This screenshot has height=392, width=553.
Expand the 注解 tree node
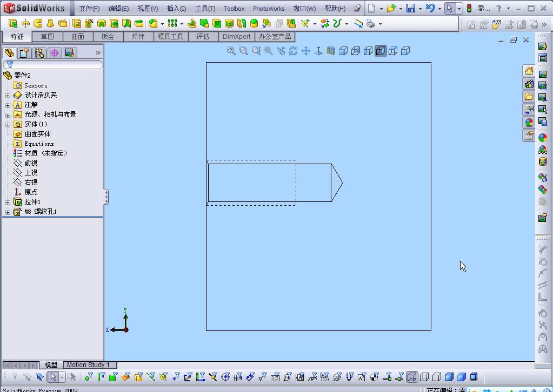[8, 105]
